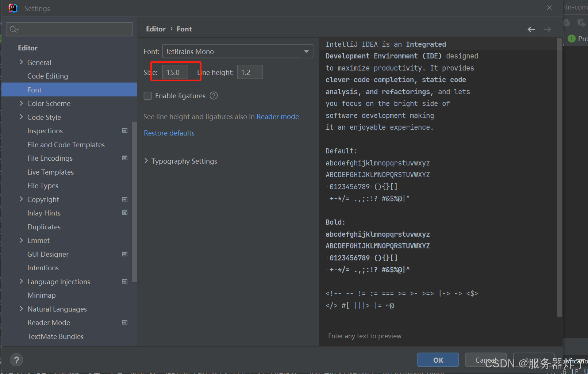Open the ligatures help question mark icon
Screen dimensions: 588x374
[x=214, y=96]
